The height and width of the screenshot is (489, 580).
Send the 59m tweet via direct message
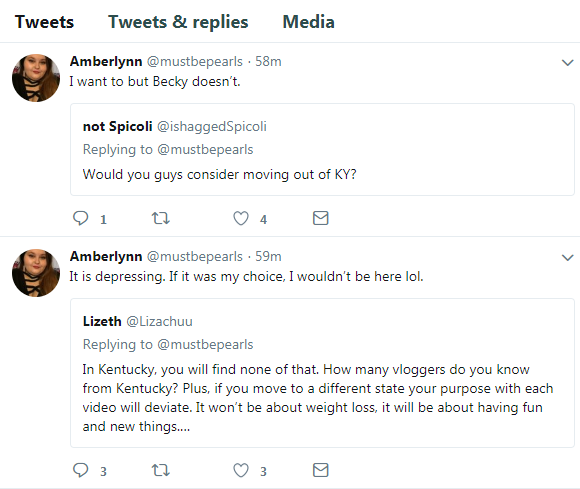point(321,470)
